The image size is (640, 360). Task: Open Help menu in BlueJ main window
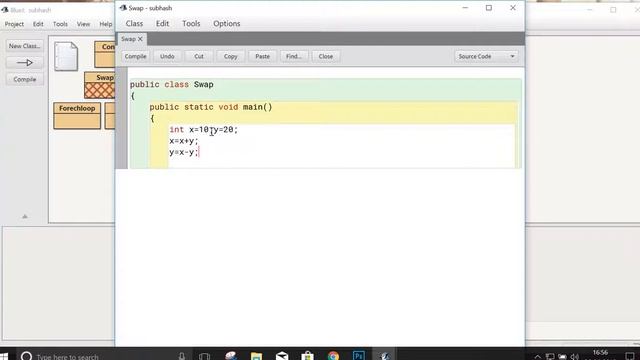[x=106, y=24]
